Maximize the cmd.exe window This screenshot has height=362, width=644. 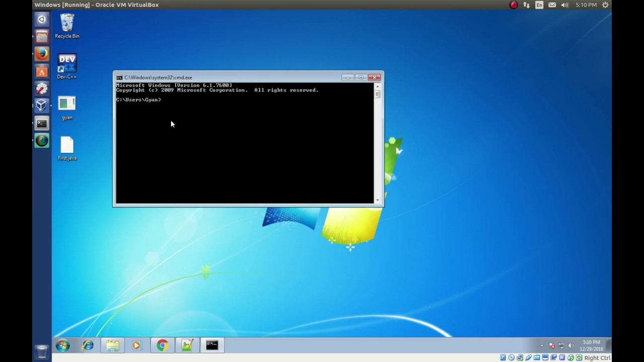pos(361,77)
